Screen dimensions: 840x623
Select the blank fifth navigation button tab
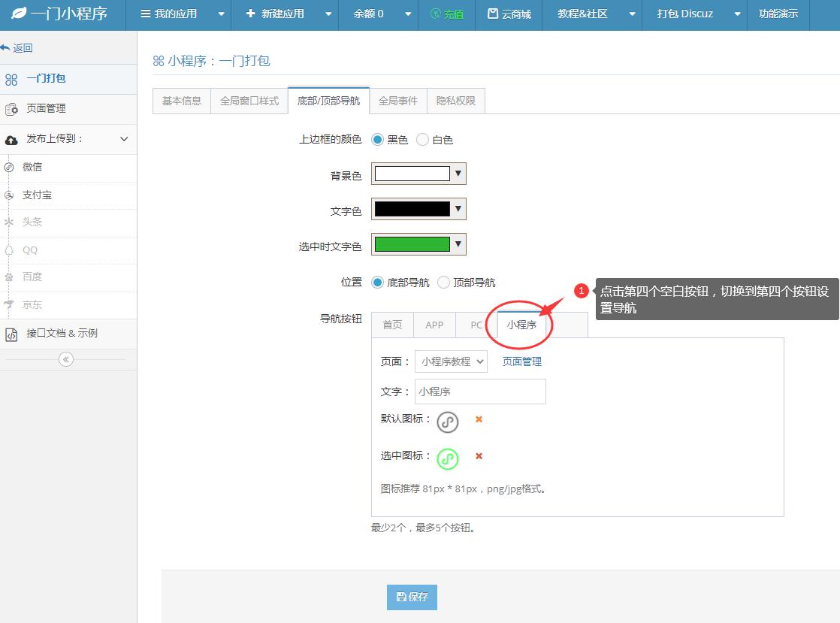pyautogui.click(x=567, y=325)
